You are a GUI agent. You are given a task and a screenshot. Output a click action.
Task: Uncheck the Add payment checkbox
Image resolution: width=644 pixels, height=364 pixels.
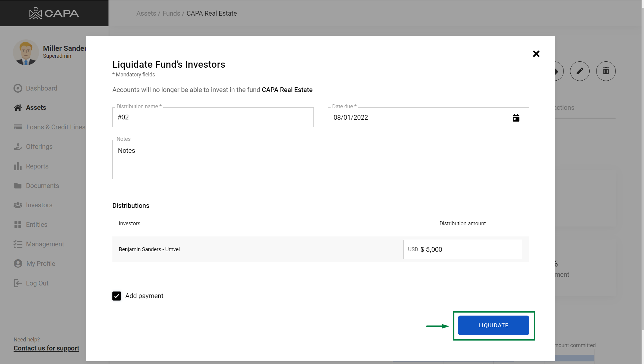[117, 296]
